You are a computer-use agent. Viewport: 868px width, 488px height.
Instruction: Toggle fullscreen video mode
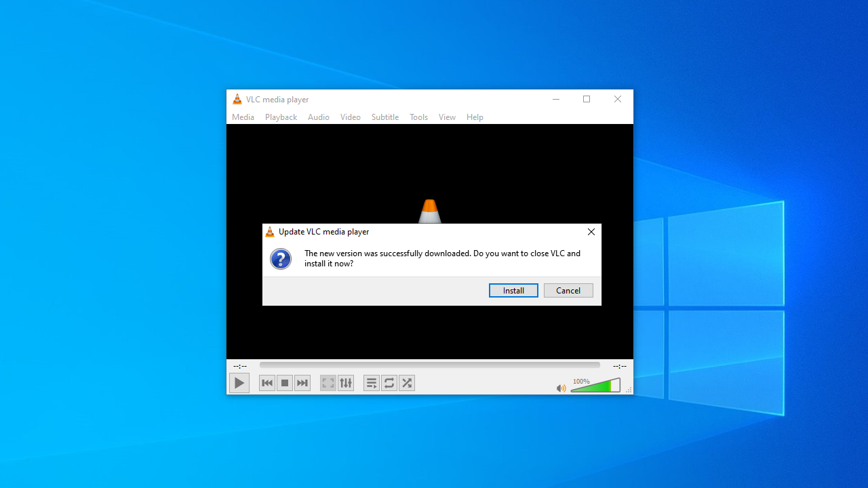point(328,383)
